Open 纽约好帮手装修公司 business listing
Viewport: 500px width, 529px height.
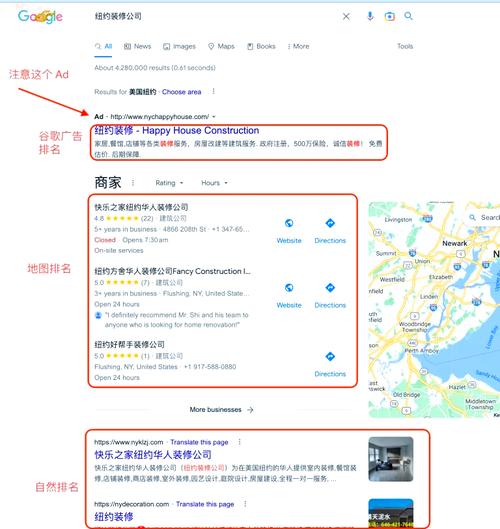[130, 344]
